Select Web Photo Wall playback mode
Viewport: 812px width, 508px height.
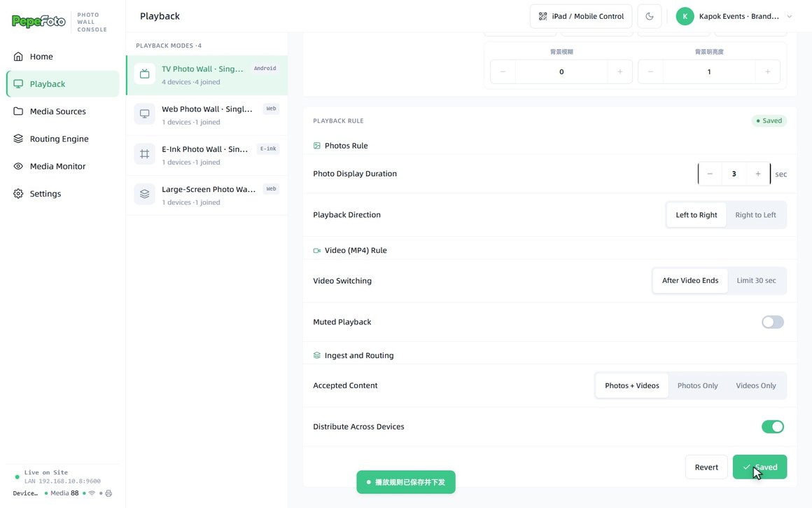(x=207, y=115)
